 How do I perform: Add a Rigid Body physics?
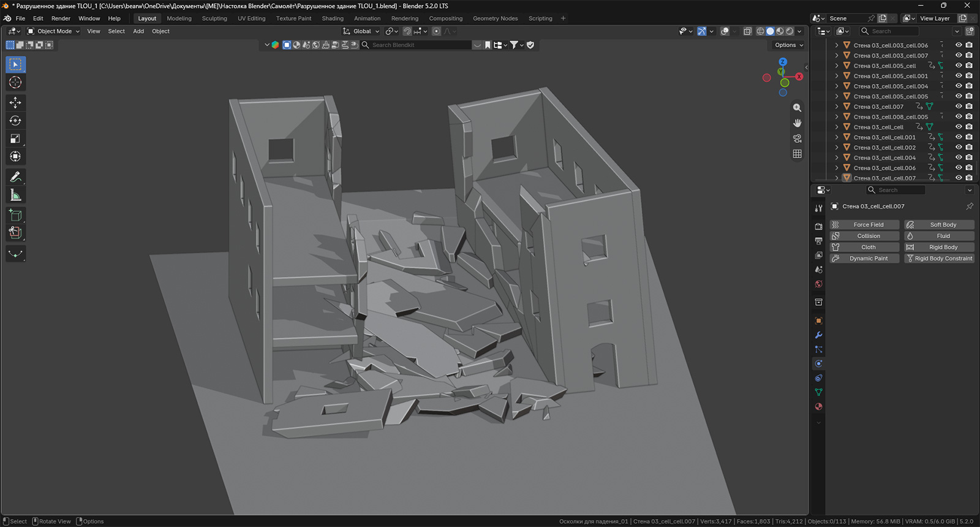[x=939, y=247]
